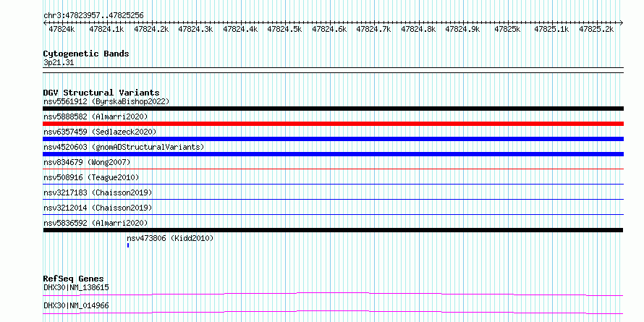Open the DHX30|NM_138615 transcript label

(76, 287)
